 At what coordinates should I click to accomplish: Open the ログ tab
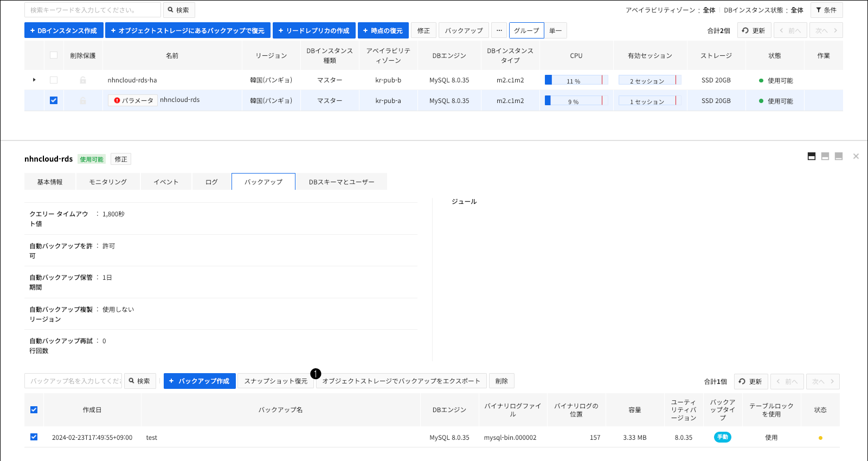coord(211,182)
